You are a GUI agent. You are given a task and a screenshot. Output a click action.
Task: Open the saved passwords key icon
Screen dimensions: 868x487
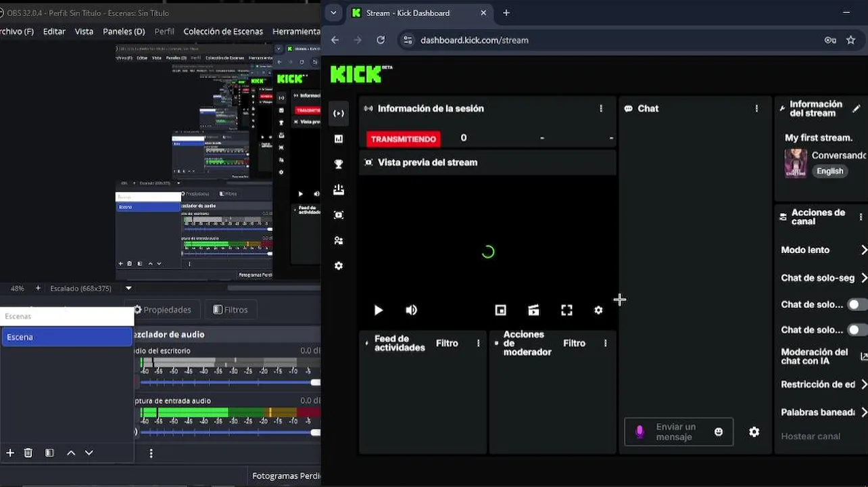tap(830, 40)
